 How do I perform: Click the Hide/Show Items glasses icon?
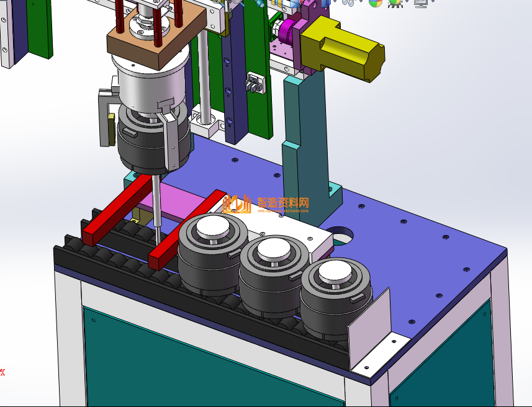348,2
